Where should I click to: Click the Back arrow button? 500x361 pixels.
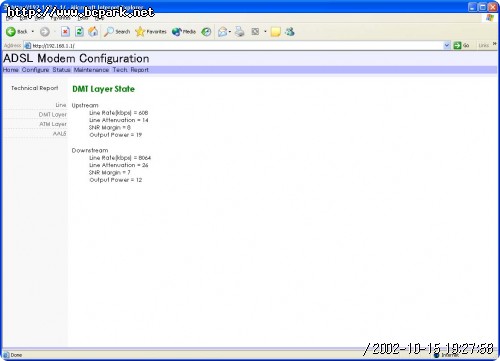17,32
